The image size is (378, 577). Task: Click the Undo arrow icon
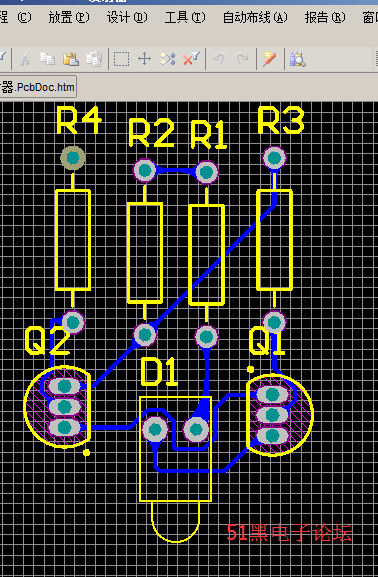tap(219, 59)
